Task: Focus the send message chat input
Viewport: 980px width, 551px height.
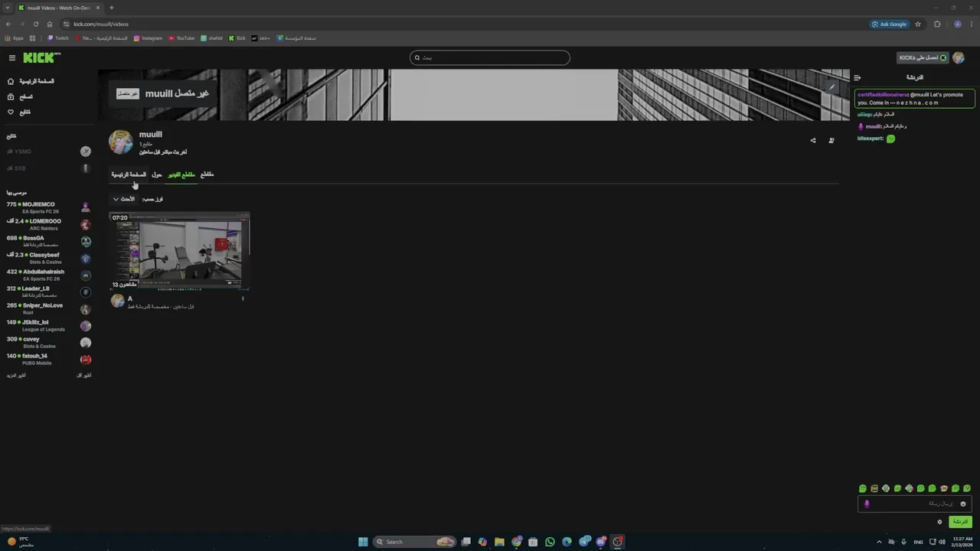Action: coord(915,504)
